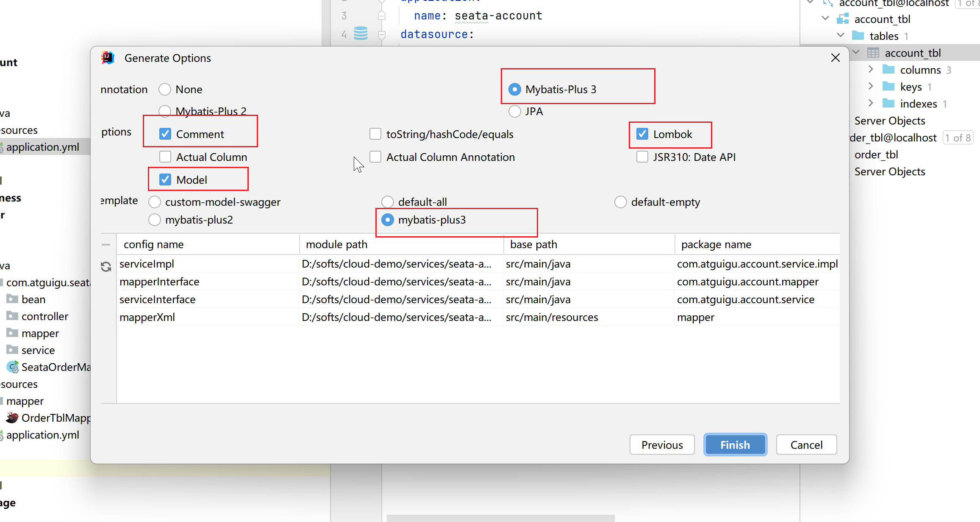Click com.atguigu.account.service.impl package cell
The image size is (980, 522).
click(757, 264)
